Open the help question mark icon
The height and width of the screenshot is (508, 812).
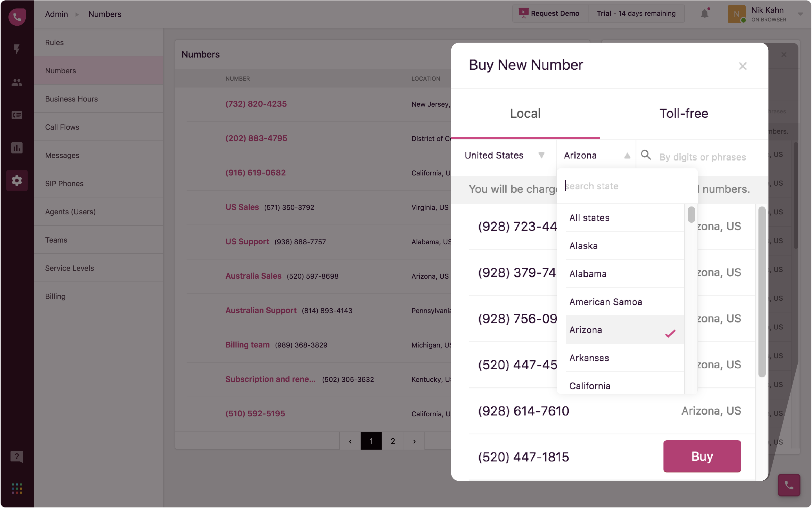[17, 456]
